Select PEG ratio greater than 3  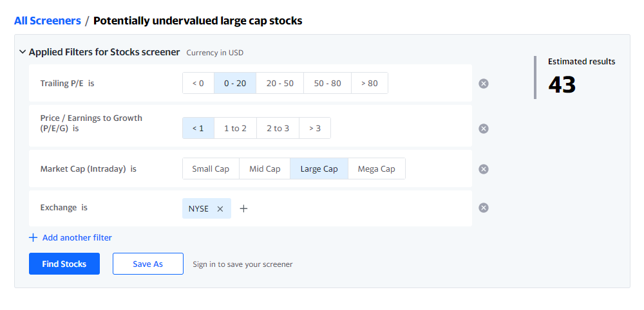(315, 129)
